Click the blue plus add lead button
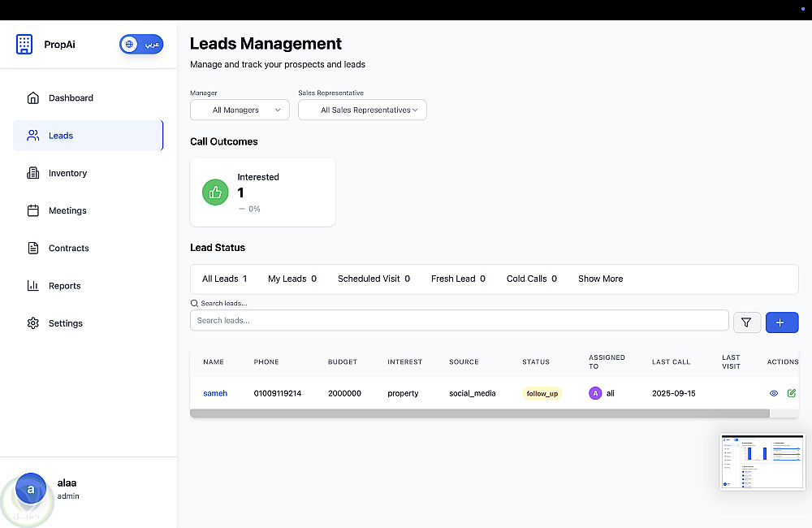The image size is (812, 528). point(782,322)
